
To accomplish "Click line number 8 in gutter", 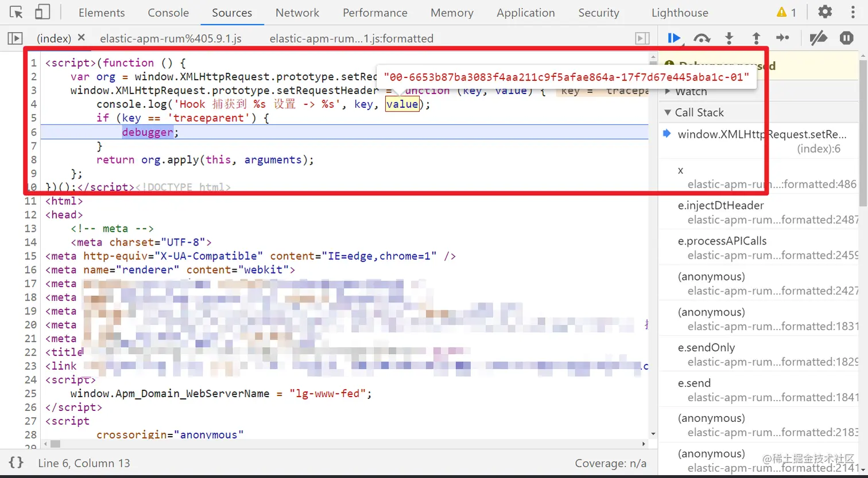I will coord(34,160).
